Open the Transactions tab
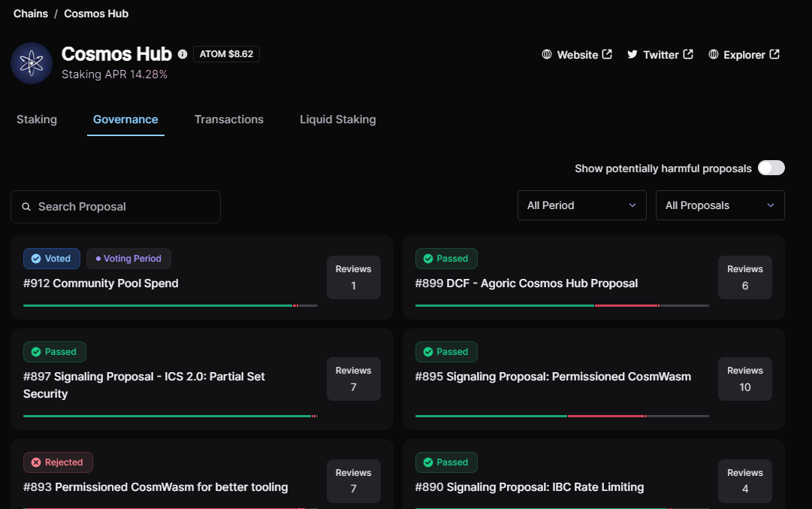812x509 pixels. (x=229, y=120)
